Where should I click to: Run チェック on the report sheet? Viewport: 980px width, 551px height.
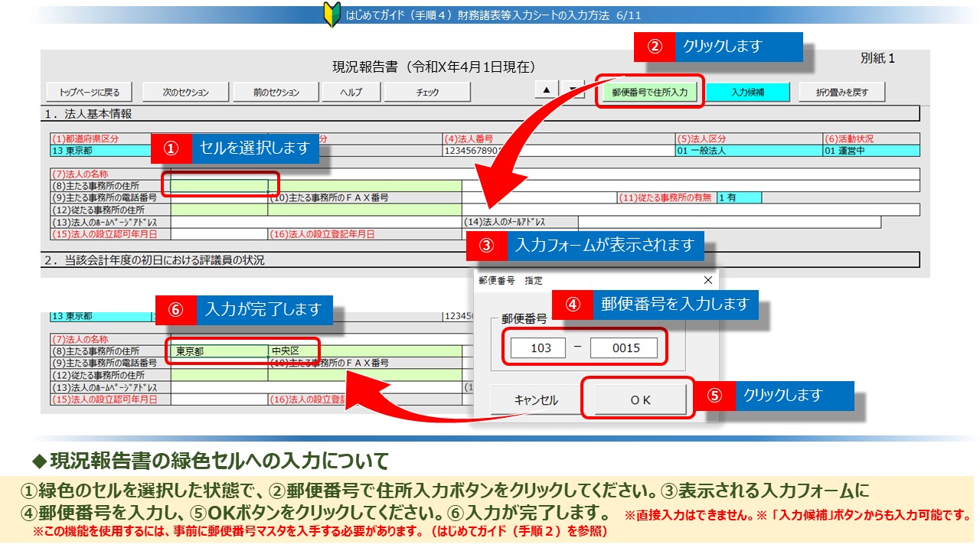pos(427,92)
